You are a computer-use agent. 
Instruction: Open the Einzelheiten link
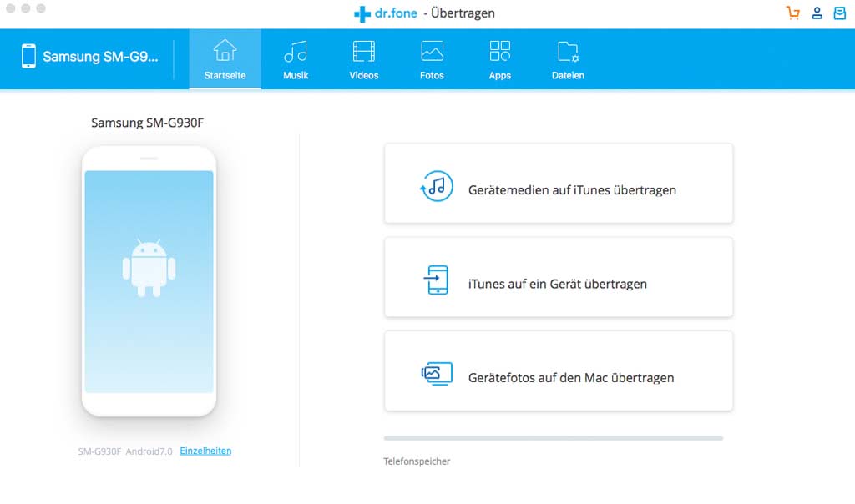point(205,450)
